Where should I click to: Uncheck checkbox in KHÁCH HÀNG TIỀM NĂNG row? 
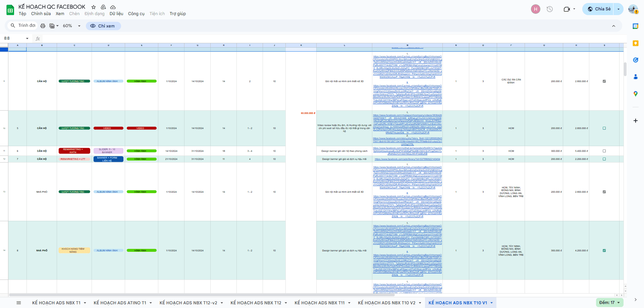[x=604, y=251]
